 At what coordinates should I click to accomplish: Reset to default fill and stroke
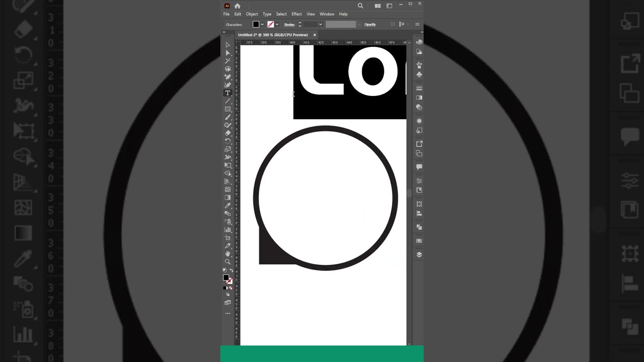[225, 271]
